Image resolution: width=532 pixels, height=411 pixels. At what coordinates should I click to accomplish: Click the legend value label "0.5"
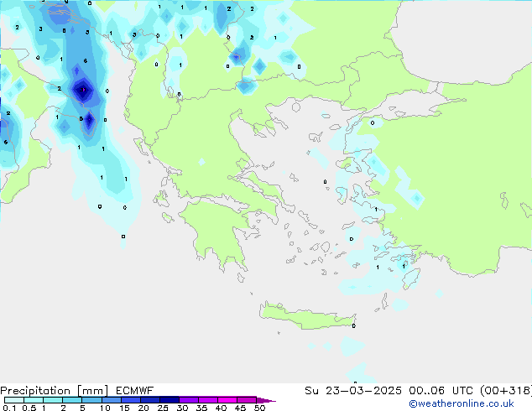click(x=29, y=408)
